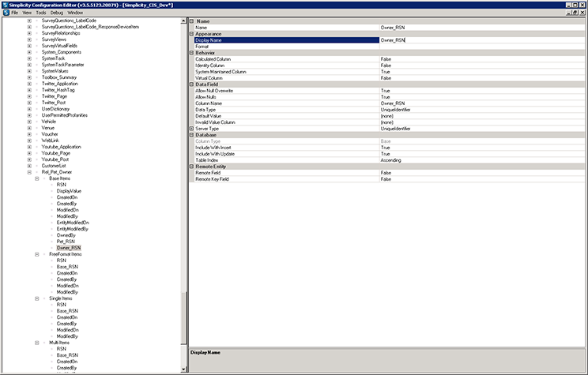This screenshot has height=375, width=588.
Task: Select OwnedBy under Base Items
Action: pos(66,235)
